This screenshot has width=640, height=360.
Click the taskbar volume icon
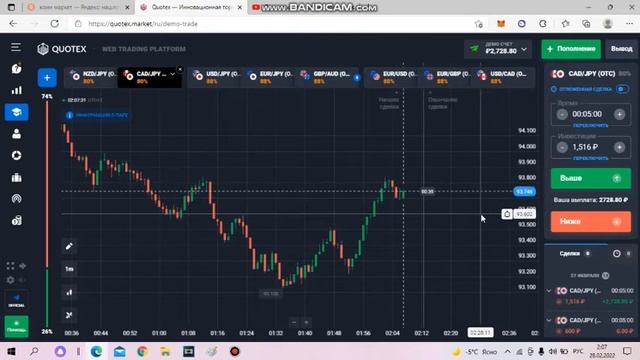[x=553, y=351]
